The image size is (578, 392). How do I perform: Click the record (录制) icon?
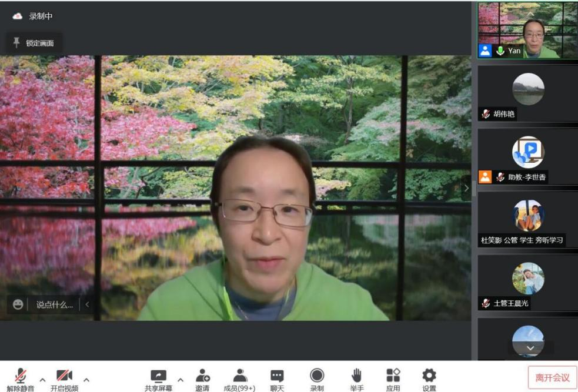[317, 376]
